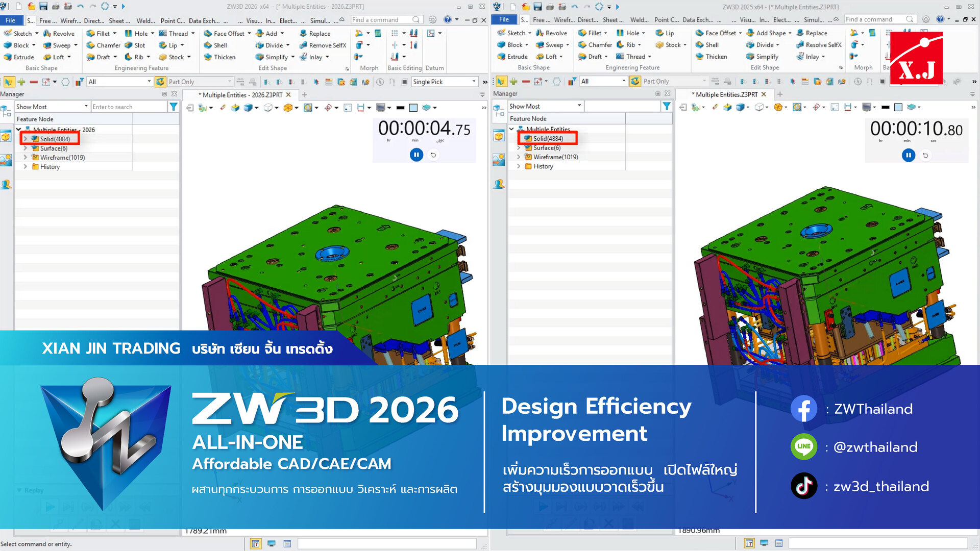The width and height of the screenshot is (980, 551).
Task: Pause the right stopwatch timer
Action: pos(909,155)
